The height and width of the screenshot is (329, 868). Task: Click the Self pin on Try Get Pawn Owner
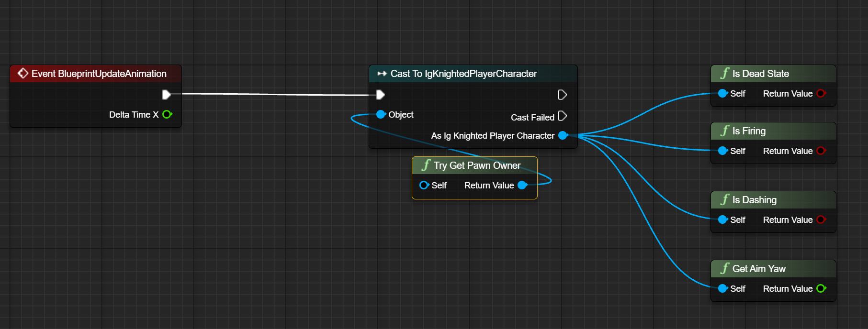coord(424,185)
